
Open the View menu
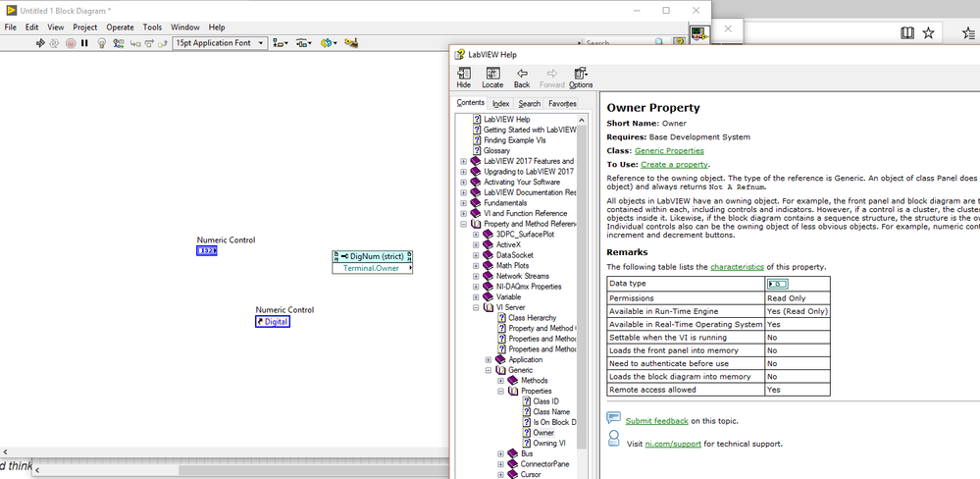coord(56,27)
